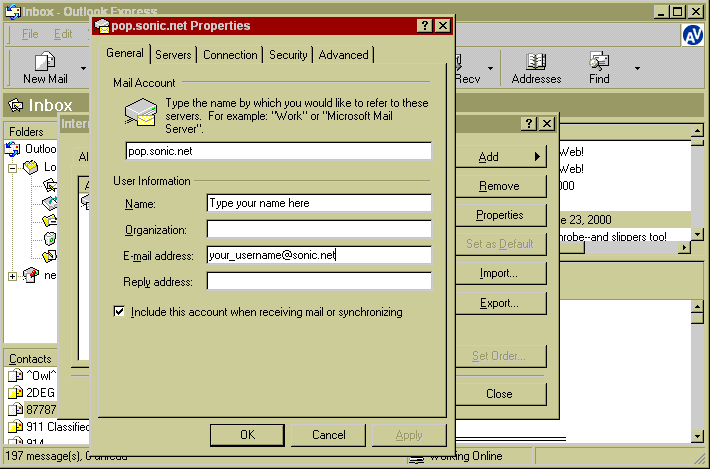
Task: Click the mail server icon in Mail Account
Action: (x=141, y=112)
